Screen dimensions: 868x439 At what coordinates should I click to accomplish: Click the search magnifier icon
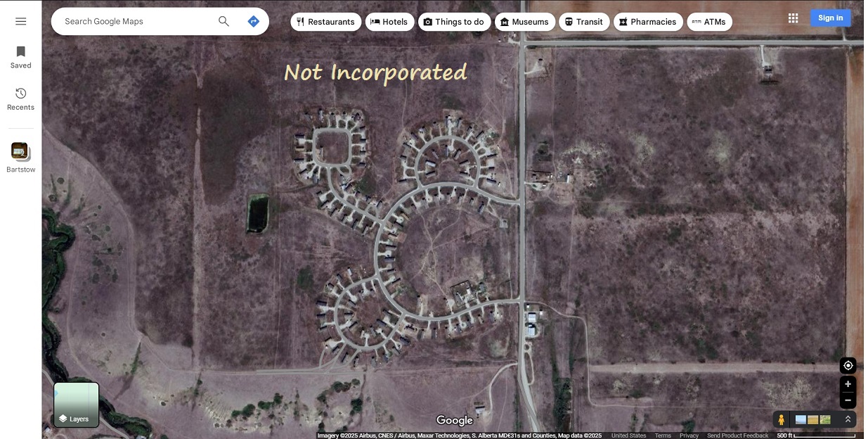pyautogui.click(x=224, y=21)
